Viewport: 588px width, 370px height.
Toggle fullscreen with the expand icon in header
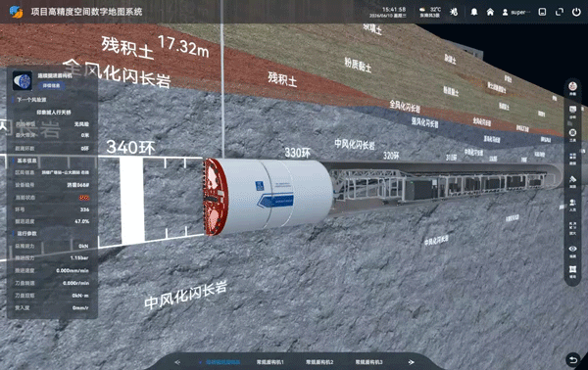click(x=560, y=12)
